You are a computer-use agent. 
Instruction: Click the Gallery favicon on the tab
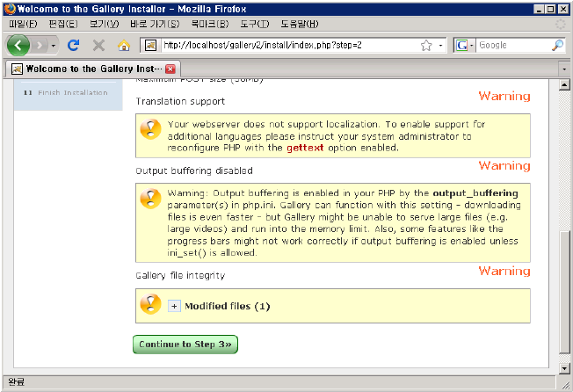[x=17, y=69]
